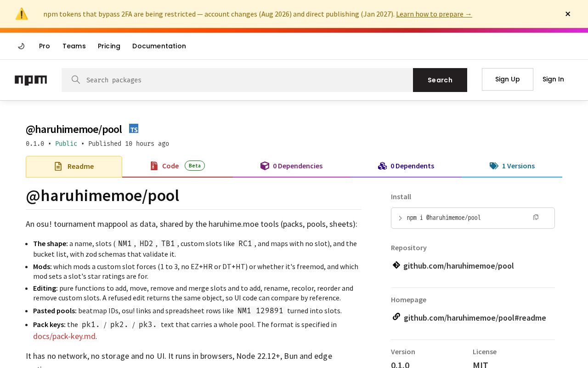
Task: Click the warning triangle icon in banner
Action: [x=22, y=14]
